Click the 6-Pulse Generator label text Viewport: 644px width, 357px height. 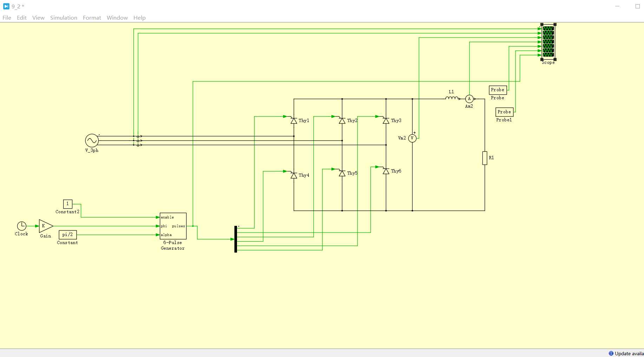[173, 245]
